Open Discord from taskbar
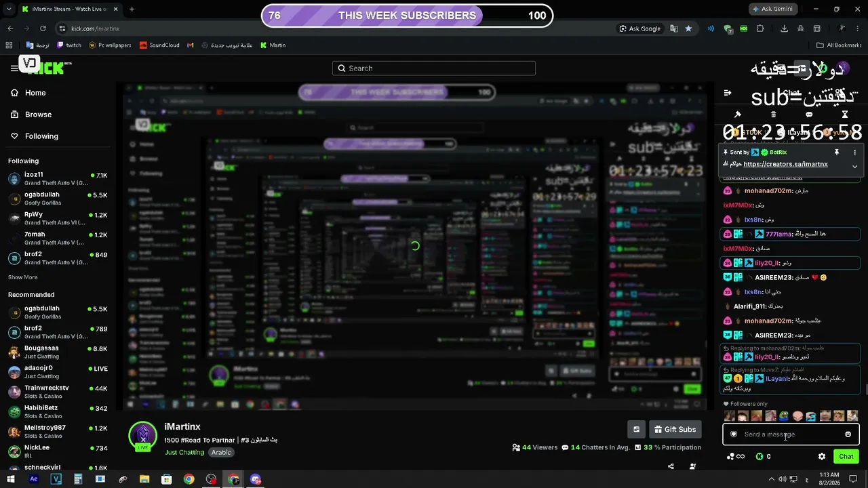Screen dimensions: 868x488 (256, 479)
